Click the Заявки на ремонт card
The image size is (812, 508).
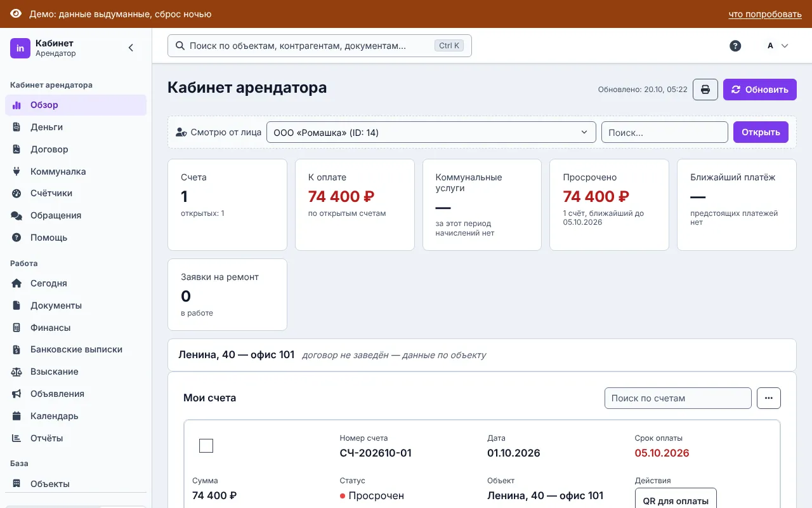point(227,295)
